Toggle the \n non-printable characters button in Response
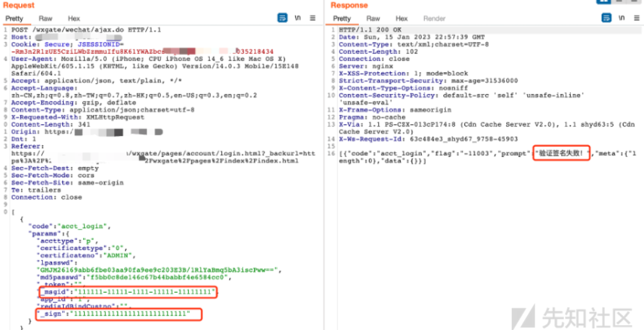Screen dimensions: 644x330 (622, 18)
